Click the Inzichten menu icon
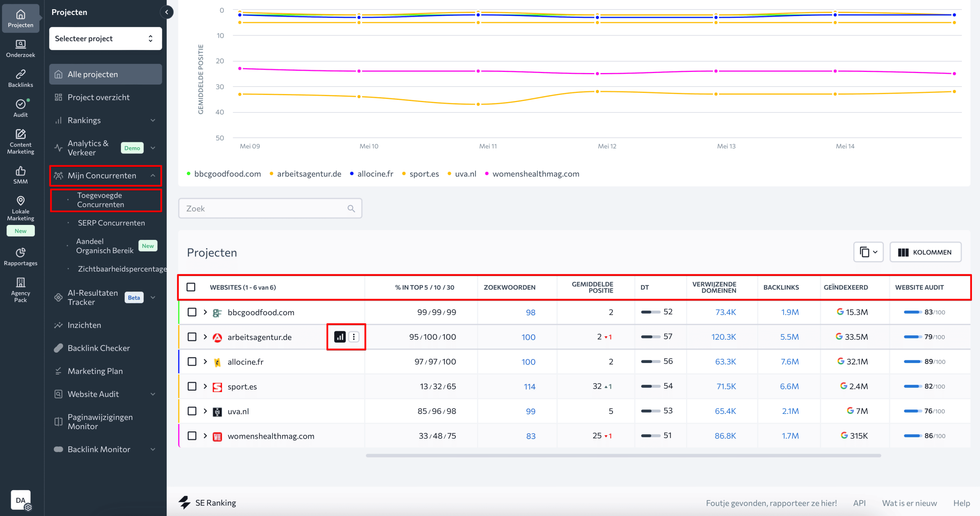The height and width of the screenshot is (516, 980). pos(58,325)
